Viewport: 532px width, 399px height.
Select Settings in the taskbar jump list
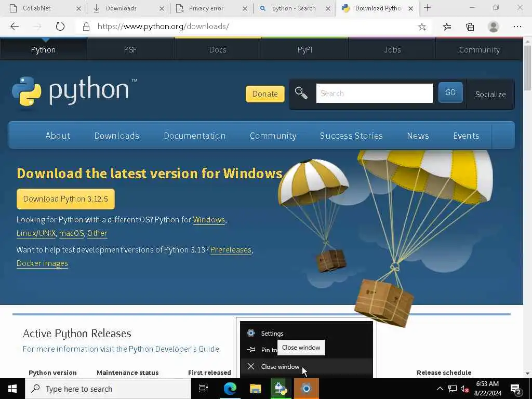tap(307, 333)
